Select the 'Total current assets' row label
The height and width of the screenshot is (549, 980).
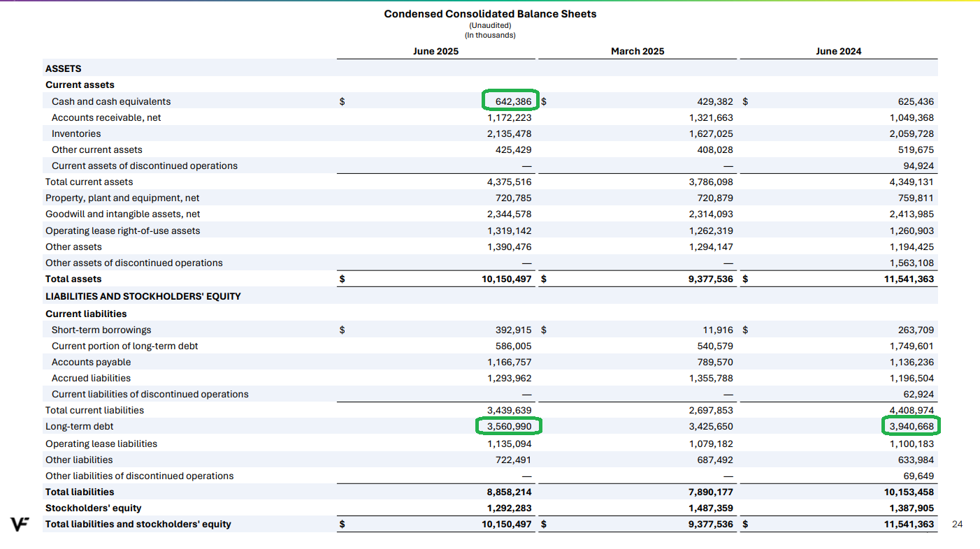tap(89, 182)
